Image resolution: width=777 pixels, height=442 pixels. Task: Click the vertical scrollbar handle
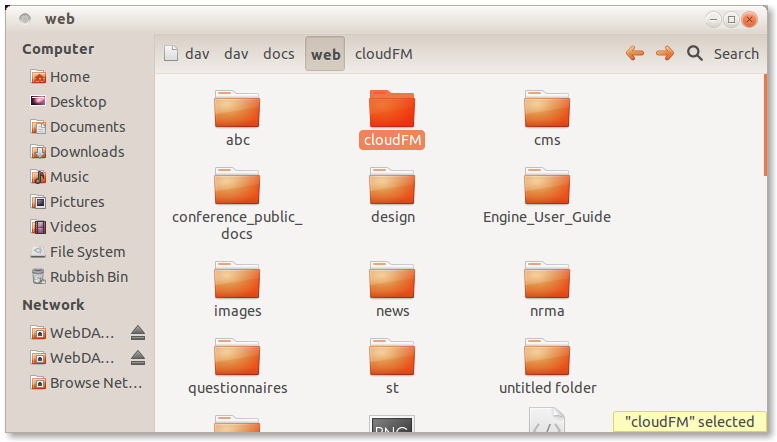tap(765, 124)
